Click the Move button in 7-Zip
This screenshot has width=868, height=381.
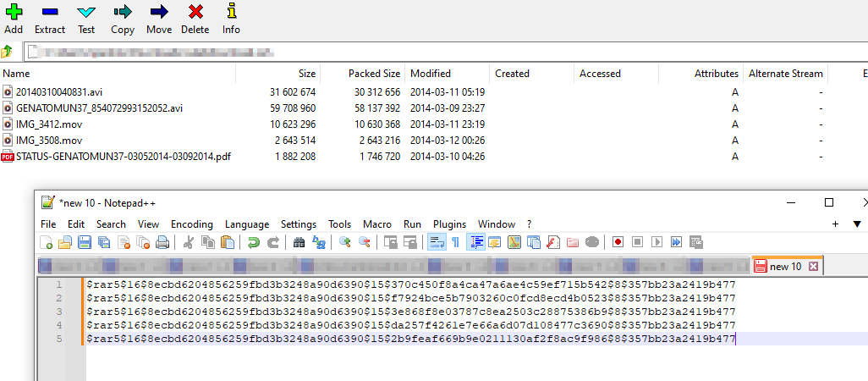click(x=159, y=19)
